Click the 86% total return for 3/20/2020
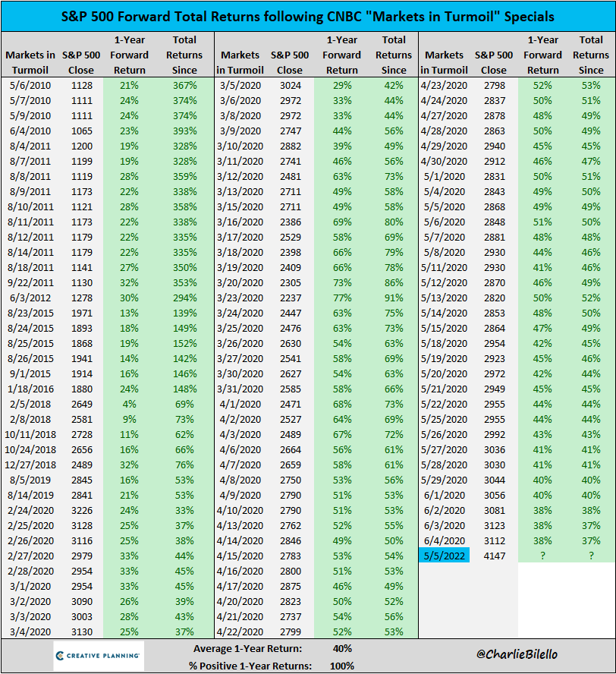This screenshot has width=616, height=674. click(x=394, y=283)
